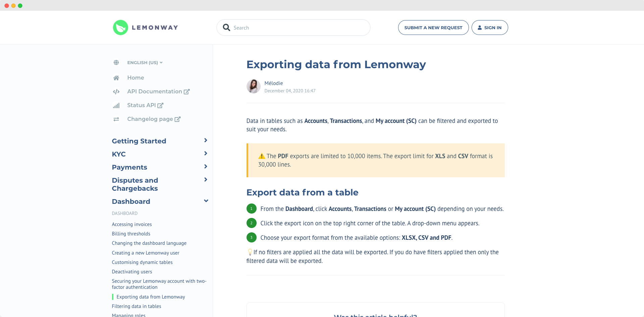This screenshot has width=644, height=317.
Task: Select the Payments category heading
Action: point(129,167)
